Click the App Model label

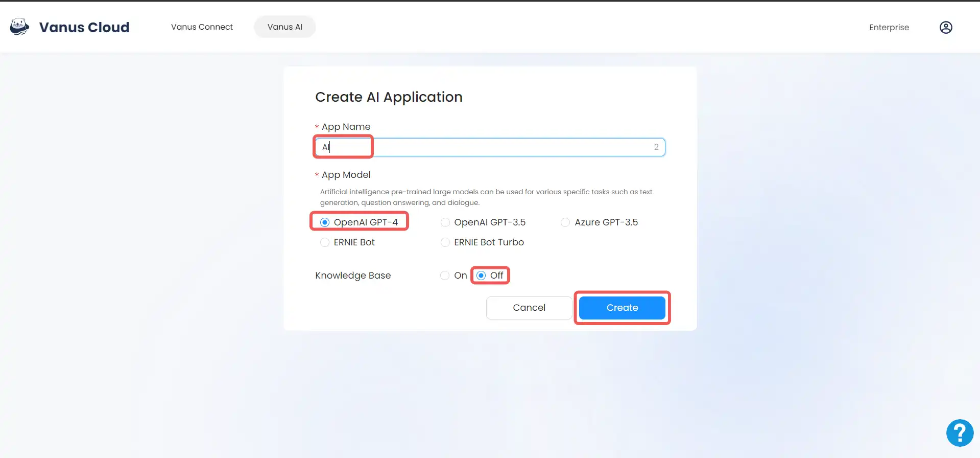tap(346, 175)
